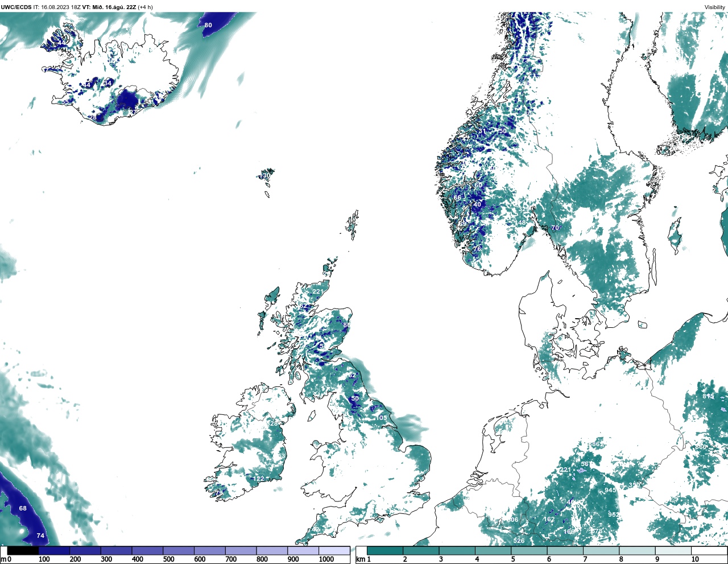
Task: Select the 900–1000 m legend swatch
Action: [303, 551]
